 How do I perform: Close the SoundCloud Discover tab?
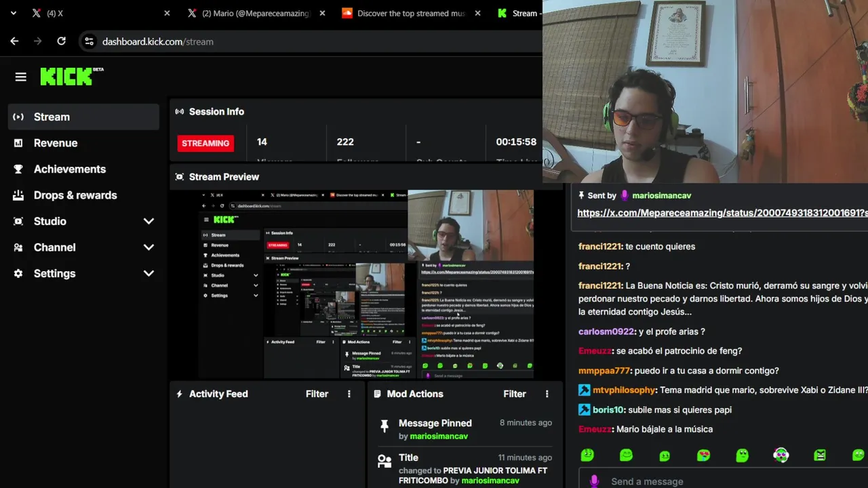click(478, 14)
